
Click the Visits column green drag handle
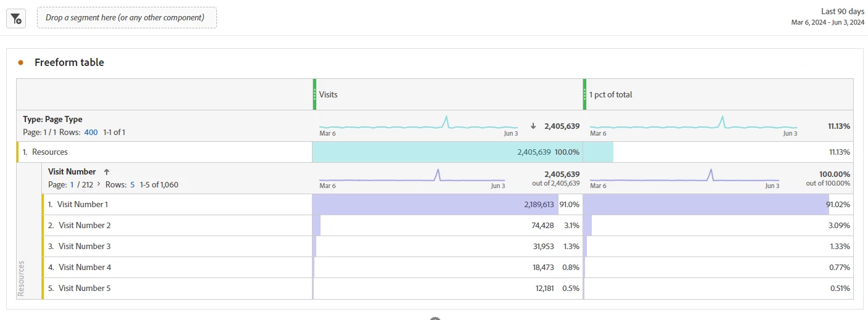[x=314, y=94]
